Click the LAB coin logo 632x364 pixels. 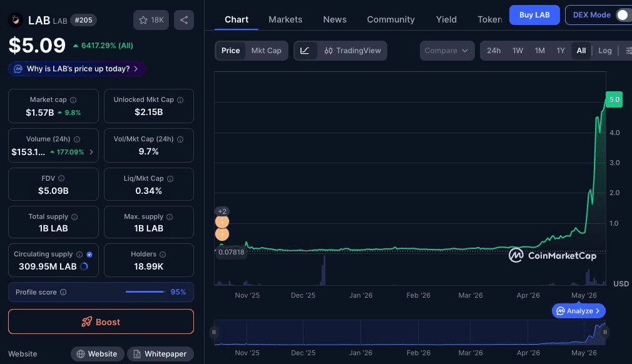tap(16, 20)
